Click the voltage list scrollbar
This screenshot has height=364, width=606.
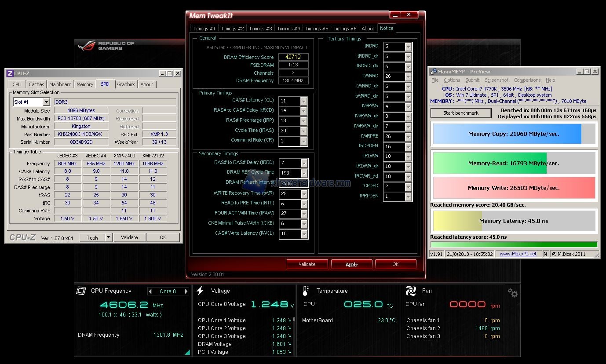294,321
